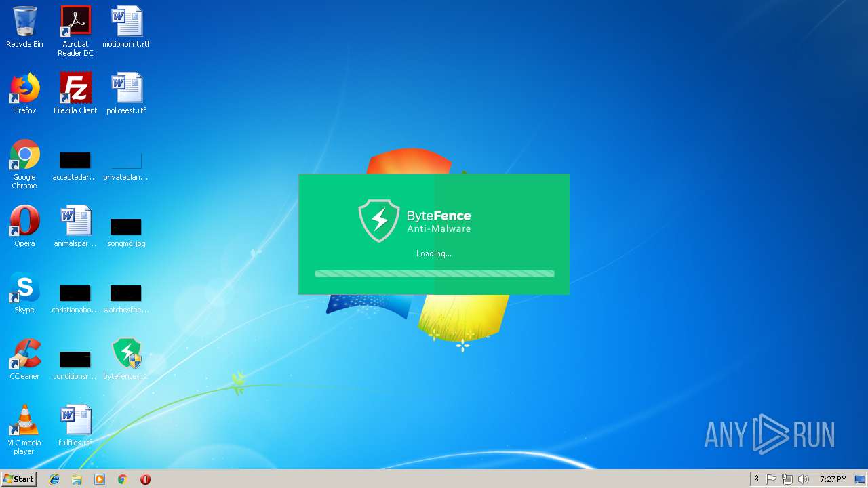This screenshot has height=488, width=868.
Task: Open the Recycle Bin desktop icon
Action: click(x=24, y=27)
